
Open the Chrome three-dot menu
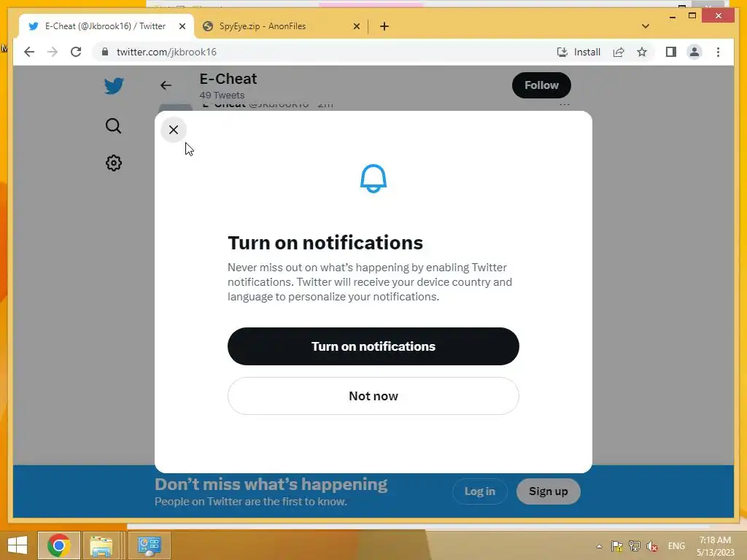(718, 52)
